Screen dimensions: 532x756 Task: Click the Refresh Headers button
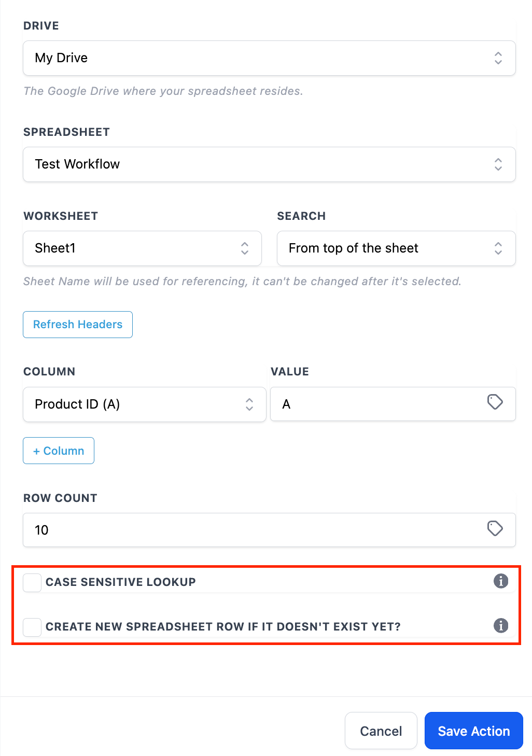point(78,325)
